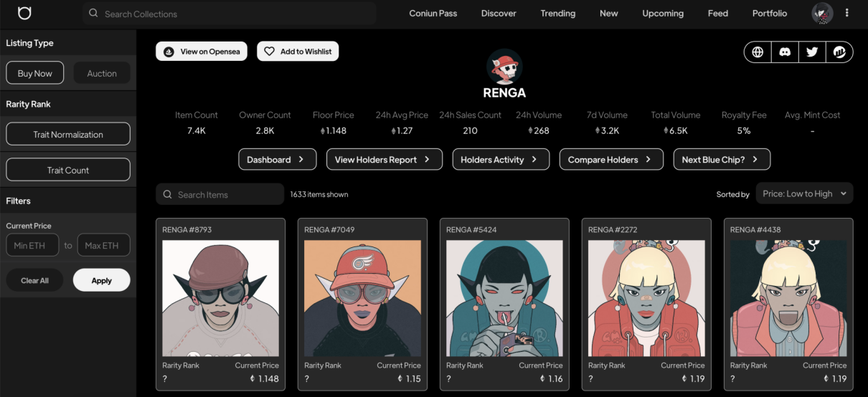868x397 pixels.
Task: Open the Portfolio page
Action: point(770,13)
